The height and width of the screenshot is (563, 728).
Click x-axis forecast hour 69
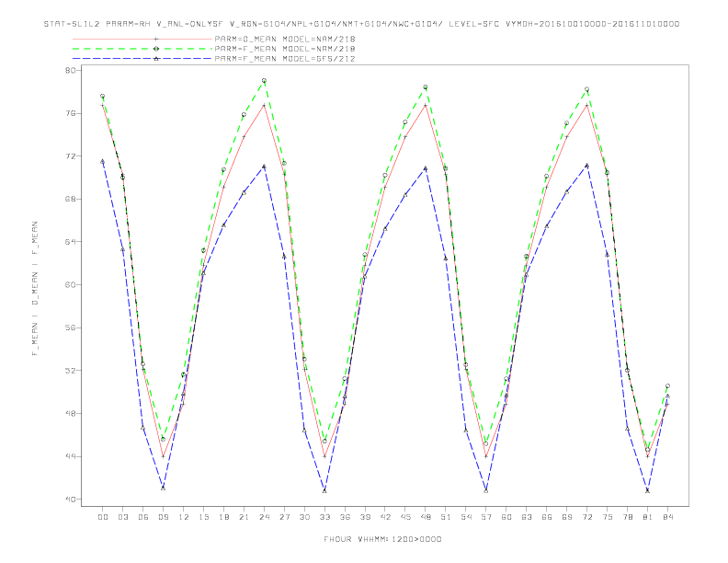567,517
